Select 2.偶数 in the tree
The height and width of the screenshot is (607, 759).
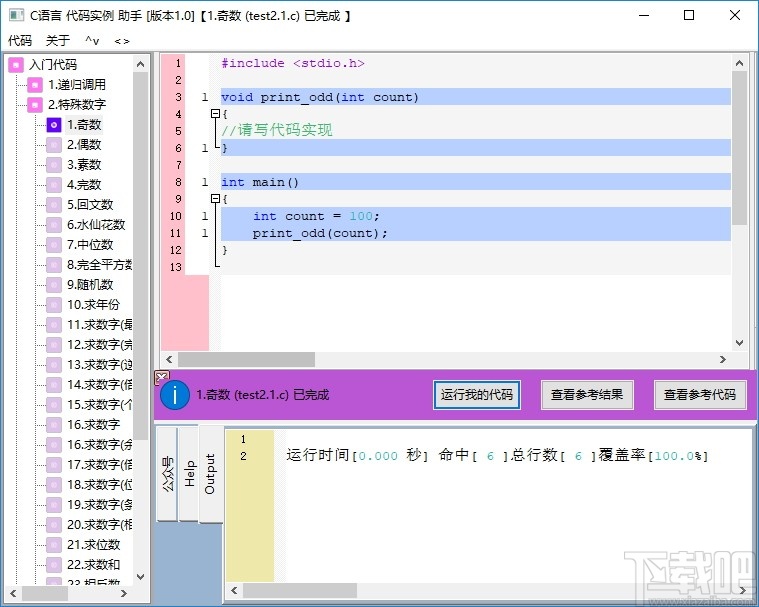click(84, 145)
